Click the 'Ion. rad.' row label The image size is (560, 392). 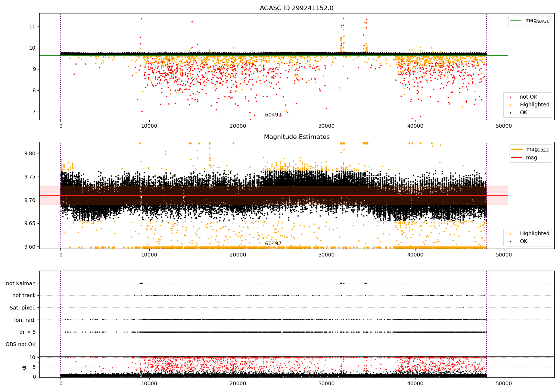click(25, 320)
